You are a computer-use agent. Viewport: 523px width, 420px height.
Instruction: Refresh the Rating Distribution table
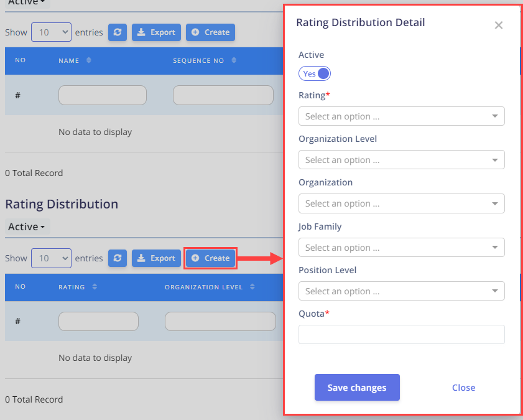pos(118,258)
